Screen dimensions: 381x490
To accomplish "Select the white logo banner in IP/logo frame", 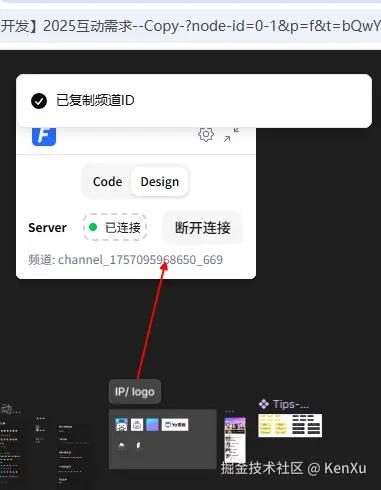I will pyautogui.click(x=175, y=425).
